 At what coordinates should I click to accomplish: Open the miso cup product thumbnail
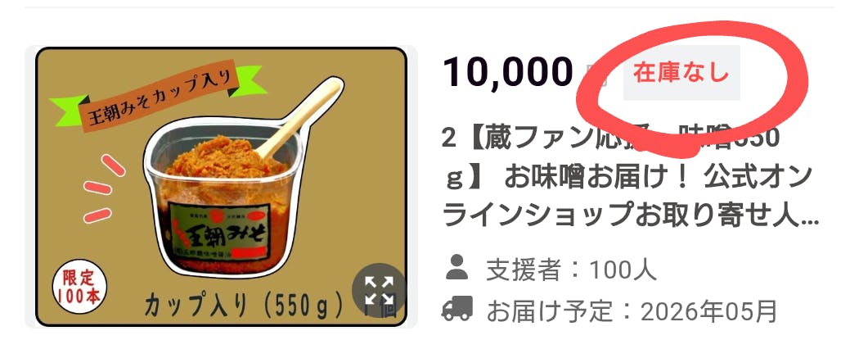(222, 187)
